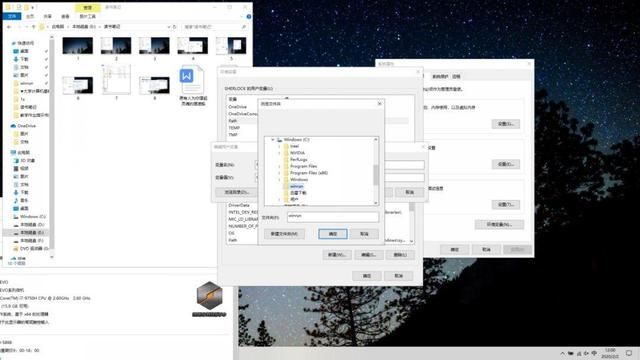Click Explorer's up-one-level arrow
This screenshot has height=360, width=640.
click(34, 27)
